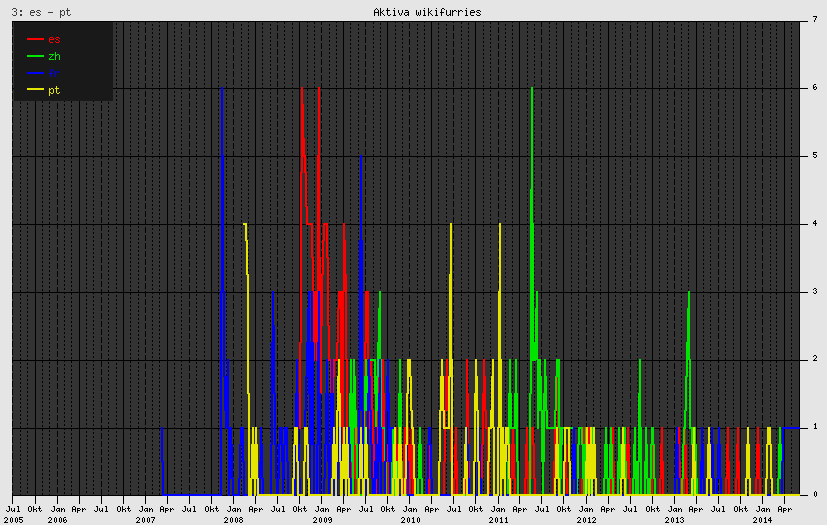
Task: Click the year label '2010'
Action: point(410,520)
